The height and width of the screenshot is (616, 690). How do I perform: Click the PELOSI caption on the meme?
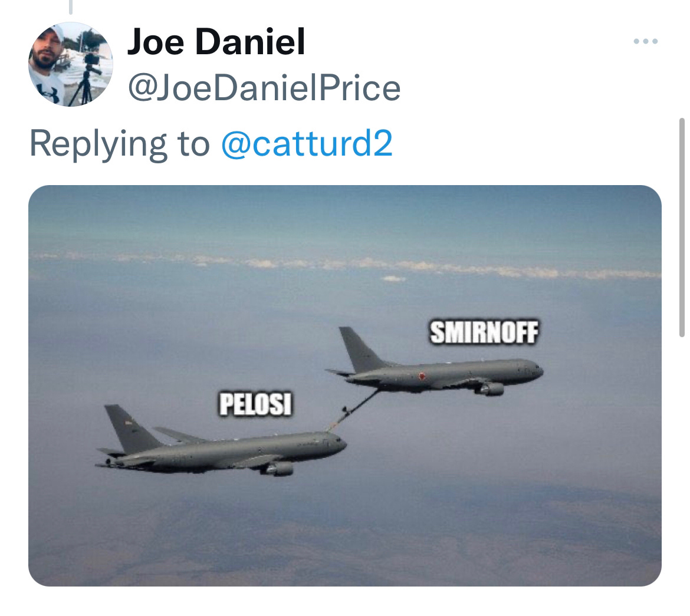point(256,404)
